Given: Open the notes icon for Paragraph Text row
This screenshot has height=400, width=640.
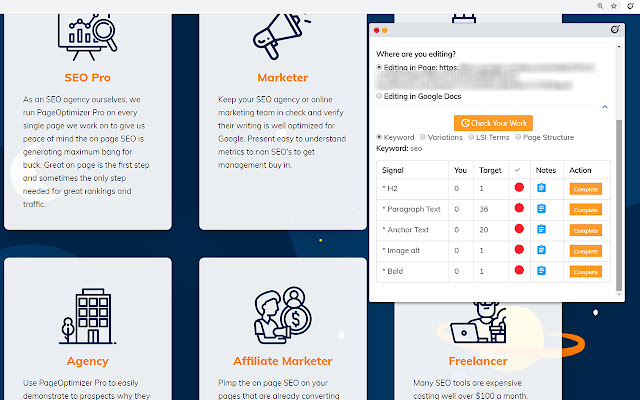Looking at the screenshot, I should click(541, 209).
